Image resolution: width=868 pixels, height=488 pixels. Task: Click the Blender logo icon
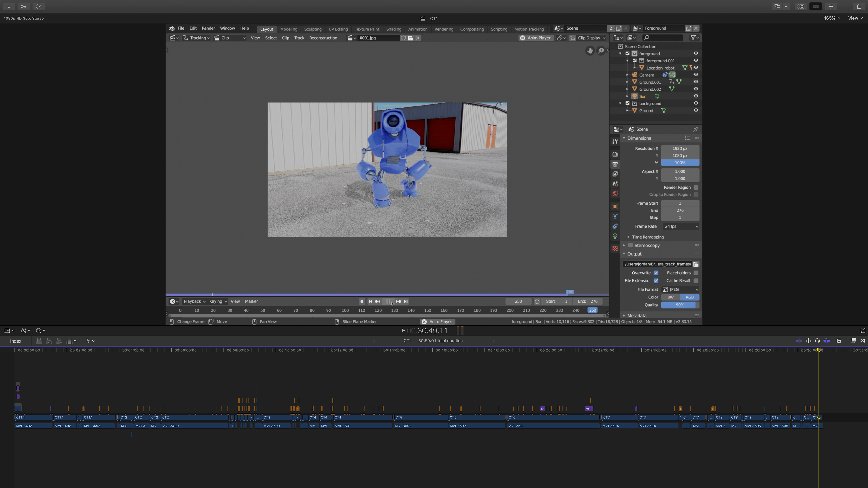tap(172, 28)
